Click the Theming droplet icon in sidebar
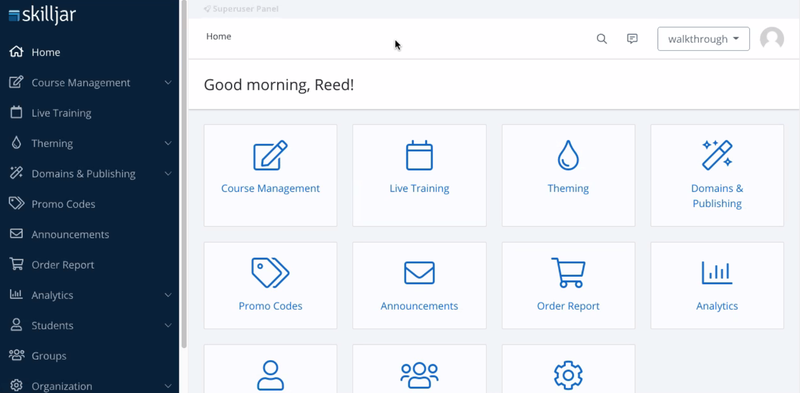The width and height of the screenshot is (800, 393). coord(16,143)
